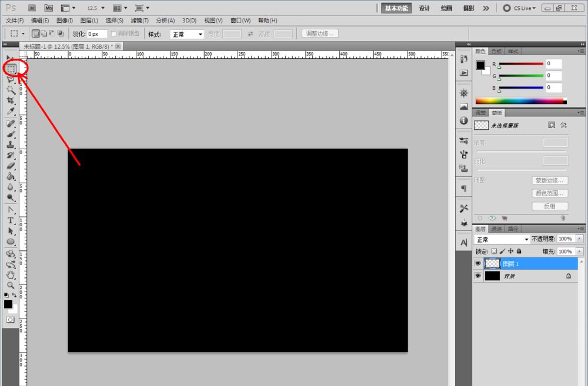Select the Path Selection tool
Image resolution: width=588 pixels, height=386 pixels.
11,231
